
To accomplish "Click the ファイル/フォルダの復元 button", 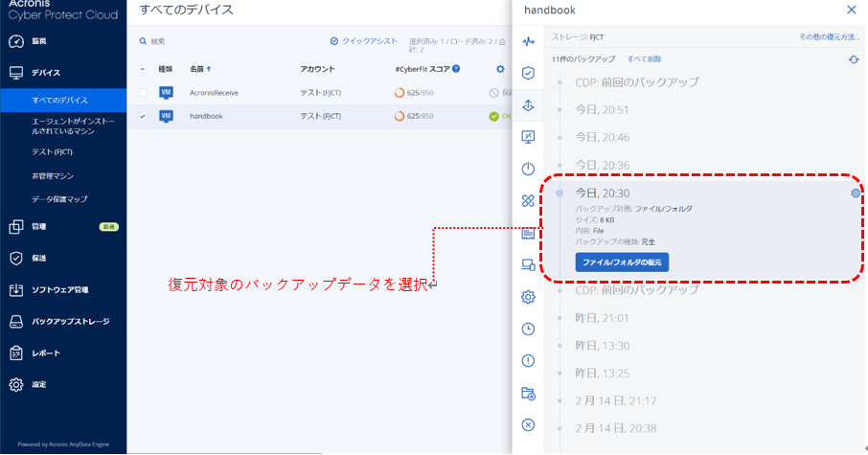I will (621, 262).
